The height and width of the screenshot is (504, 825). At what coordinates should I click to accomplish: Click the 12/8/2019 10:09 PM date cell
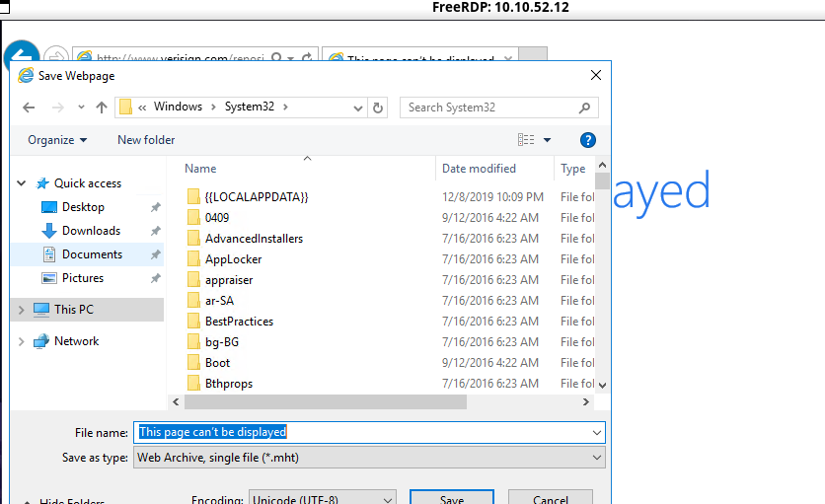coord(492,196)
